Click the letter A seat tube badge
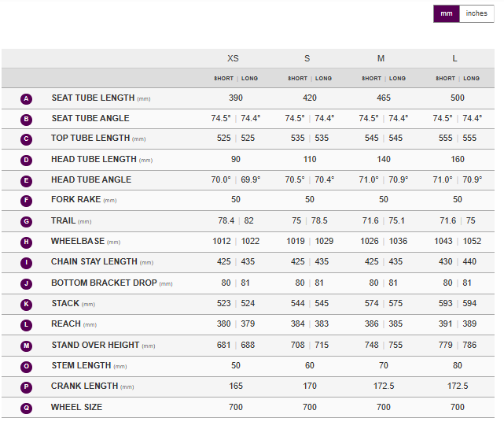This screenshot has width=504, height=429. [27, 98]
